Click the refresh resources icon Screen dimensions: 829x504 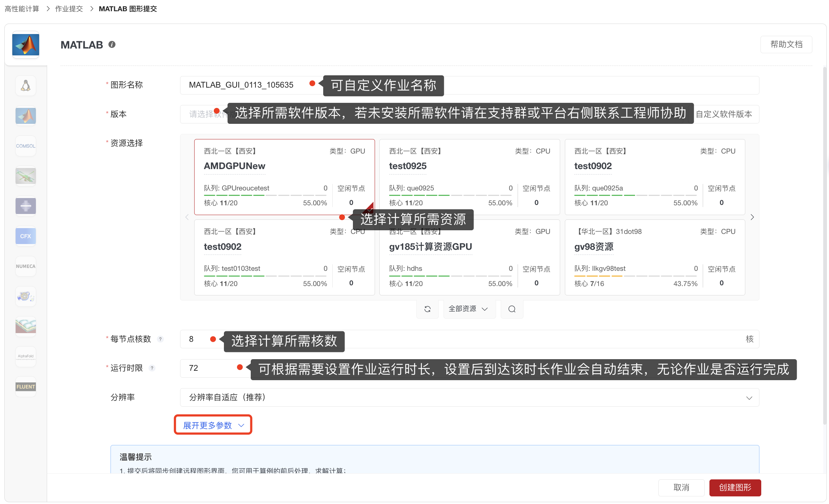[428, 309]
